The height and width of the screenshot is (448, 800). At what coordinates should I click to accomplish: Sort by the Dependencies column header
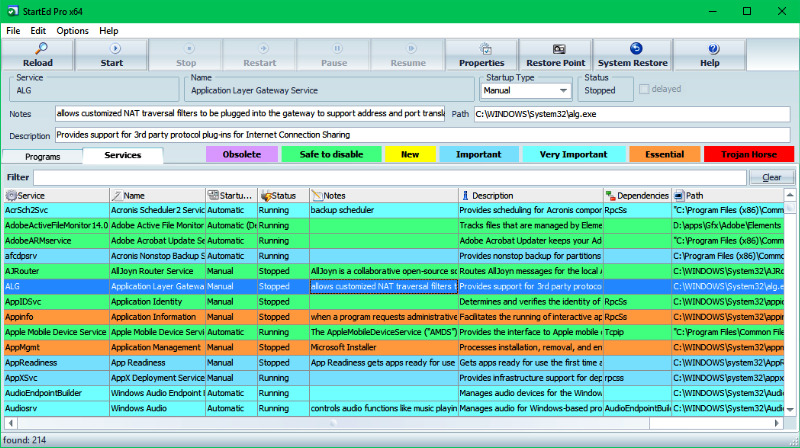[637, 195]
